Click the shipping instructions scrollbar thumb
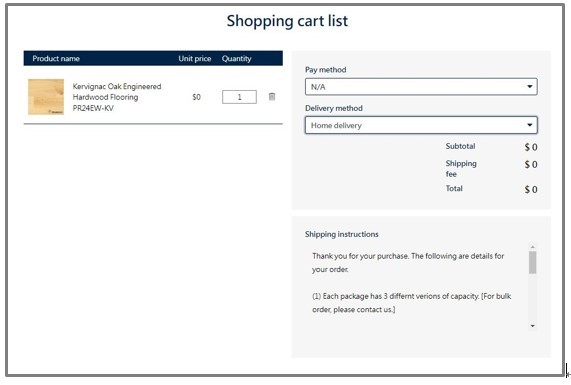Screen dimensions: 571x385 point(532,262)
